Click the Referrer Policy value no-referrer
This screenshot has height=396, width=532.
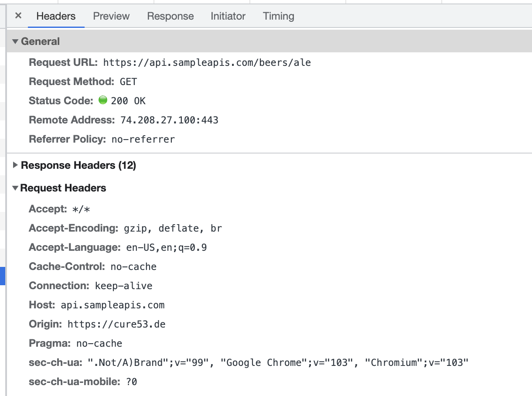(143, 139)
